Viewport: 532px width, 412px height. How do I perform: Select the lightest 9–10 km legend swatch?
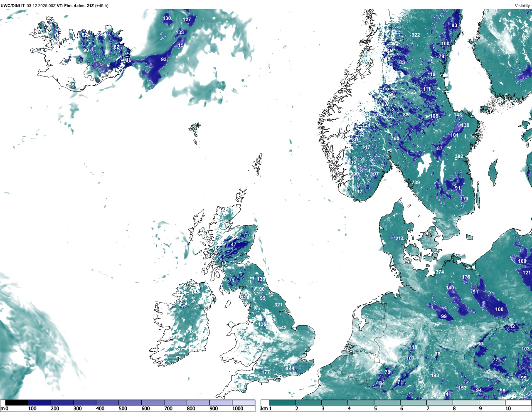pyautogui.click(x=493, y=402)
